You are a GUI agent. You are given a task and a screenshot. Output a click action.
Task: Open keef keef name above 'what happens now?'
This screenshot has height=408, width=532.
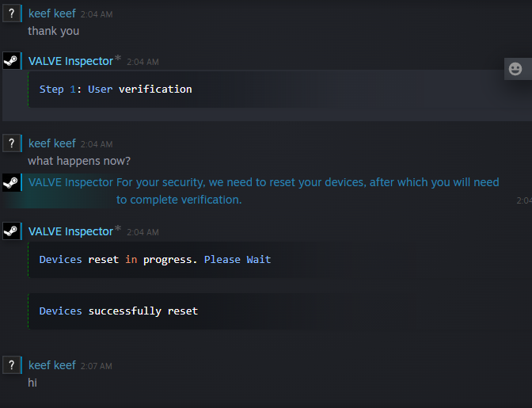[52, 143]
